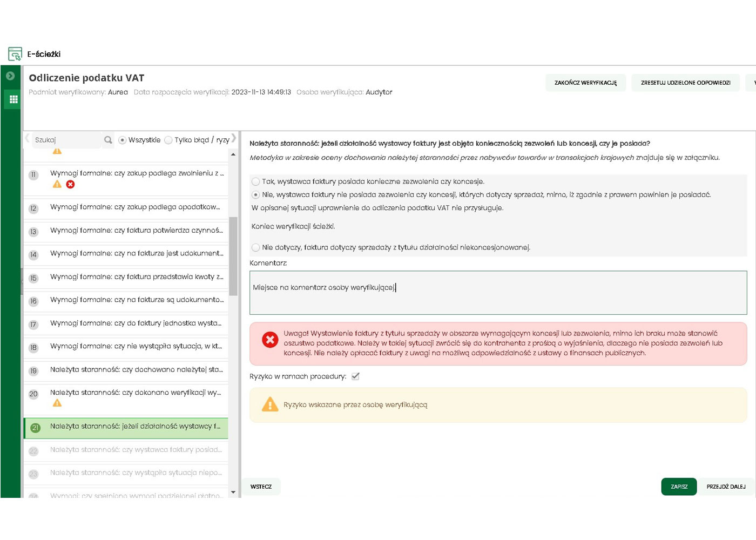The image size is (756, 540).
Task: Click ZRESETUJ UDZIELONE ODPOWIEDZI button
Action: coord(686,83)
